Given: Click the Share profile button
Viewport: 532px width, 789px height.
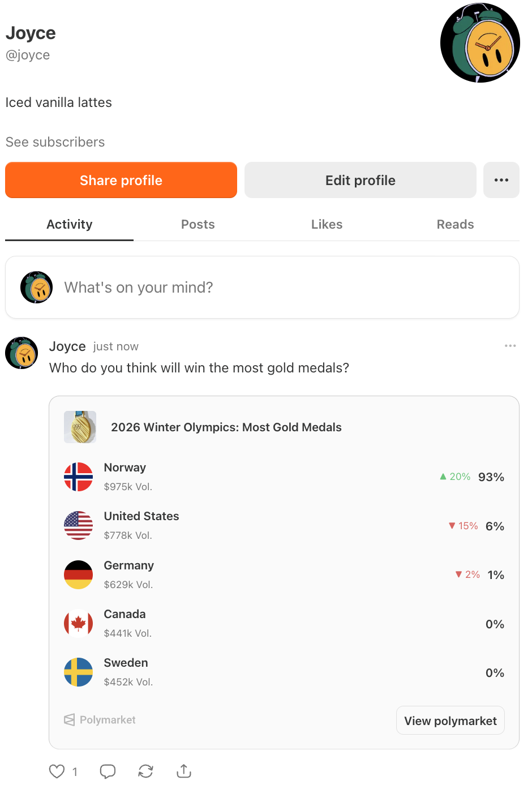Looking at the screenshot, I should (x=121, y=180).
